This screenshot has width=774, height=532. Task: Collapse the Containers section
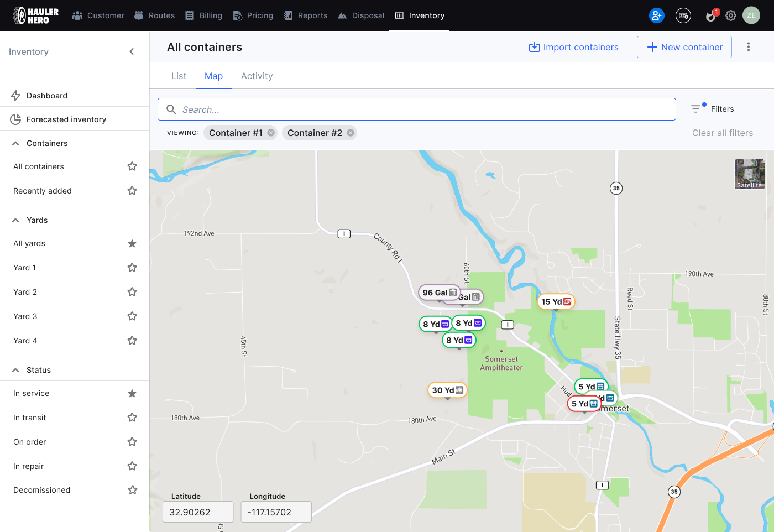click(x=15, y=143)
